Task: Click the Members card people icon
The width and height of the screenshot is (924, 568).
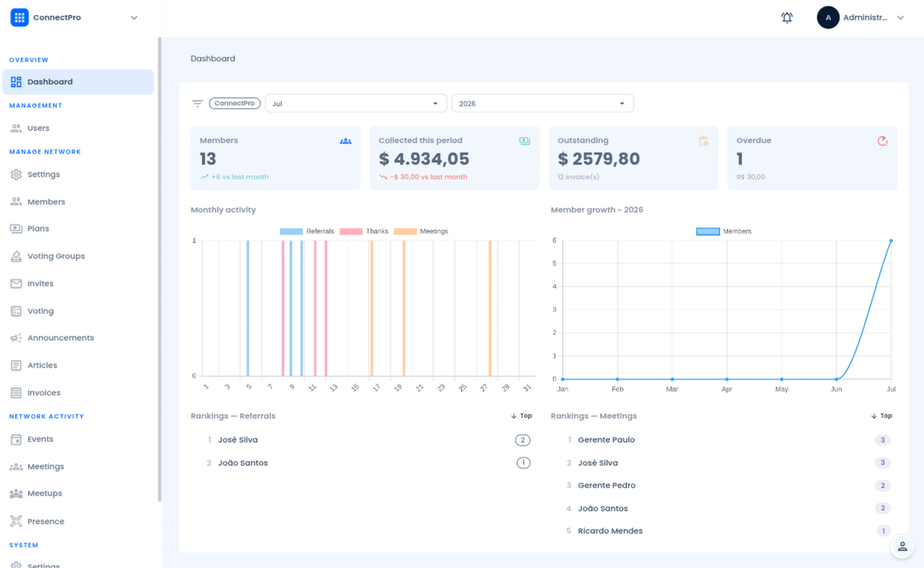Action: (346, 141)
